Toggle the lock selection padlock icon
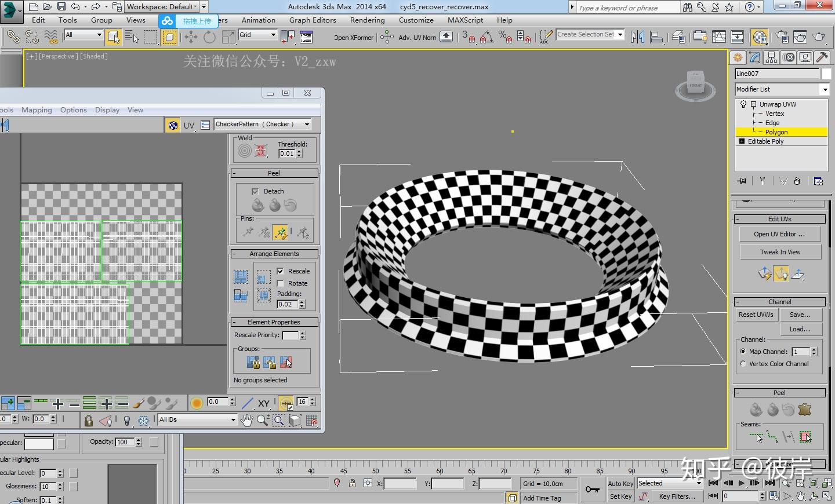 88,421
